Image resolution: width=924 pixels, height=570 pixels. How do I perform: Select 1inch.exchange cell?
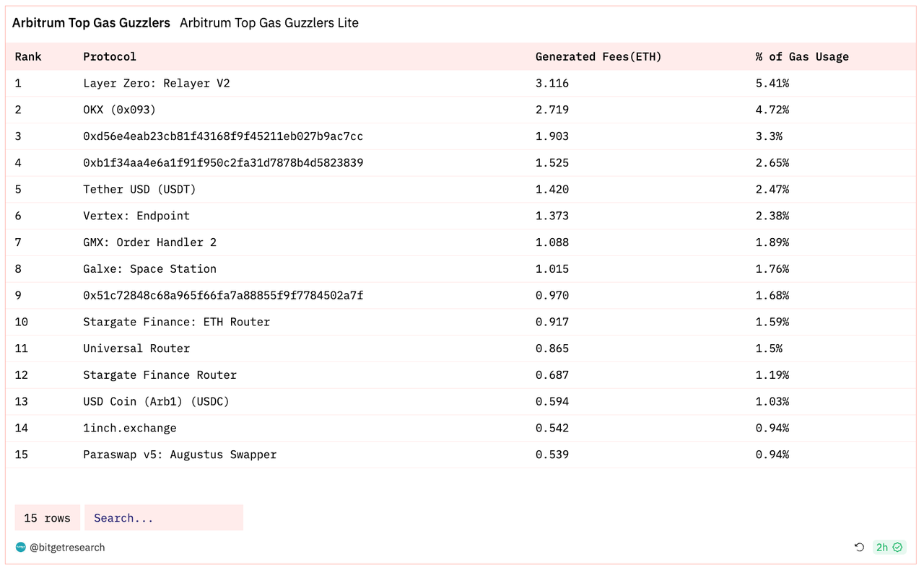(x=130, y=428)
